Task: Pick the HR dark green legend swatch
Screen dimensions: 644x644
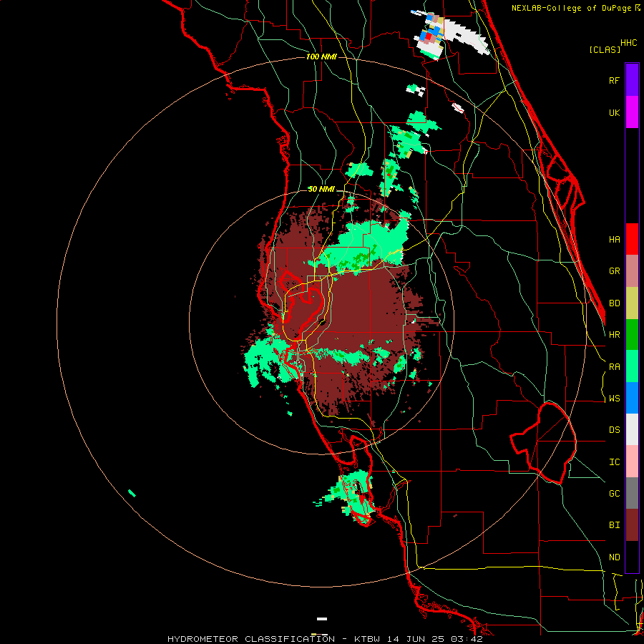Action: tap(632, 335)
